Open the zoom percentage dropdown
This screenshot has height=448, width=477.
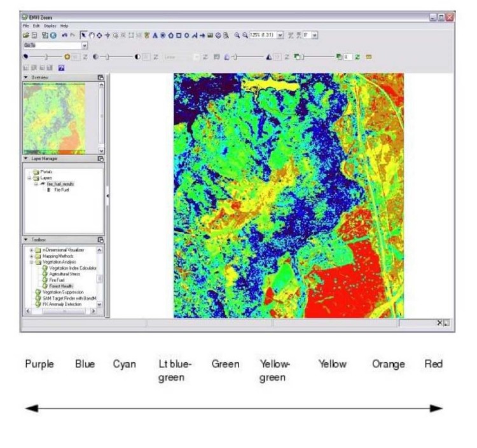280,36
